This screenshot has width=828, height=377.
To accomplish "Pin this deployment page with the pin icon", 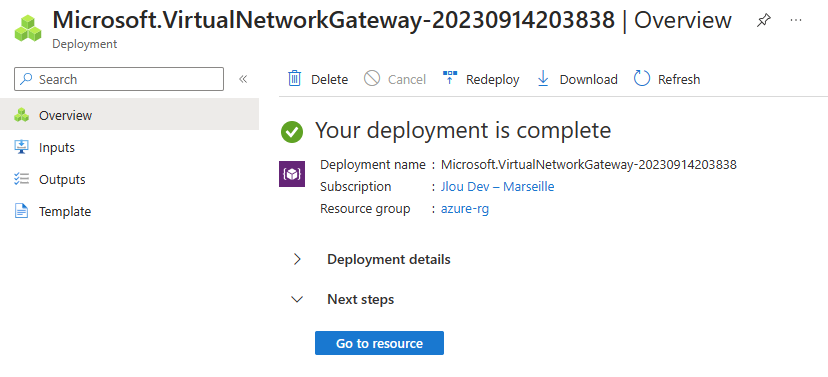I will [764, 21].
